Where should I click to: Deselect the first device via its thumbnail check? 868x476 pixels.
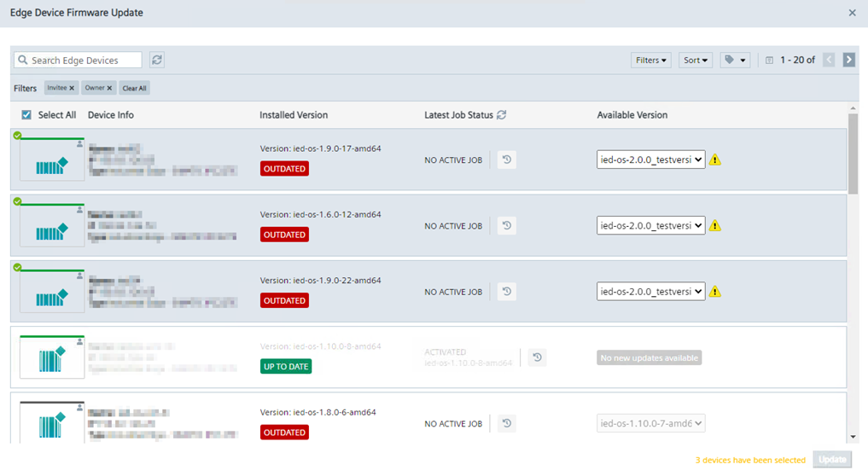point(17,136)
